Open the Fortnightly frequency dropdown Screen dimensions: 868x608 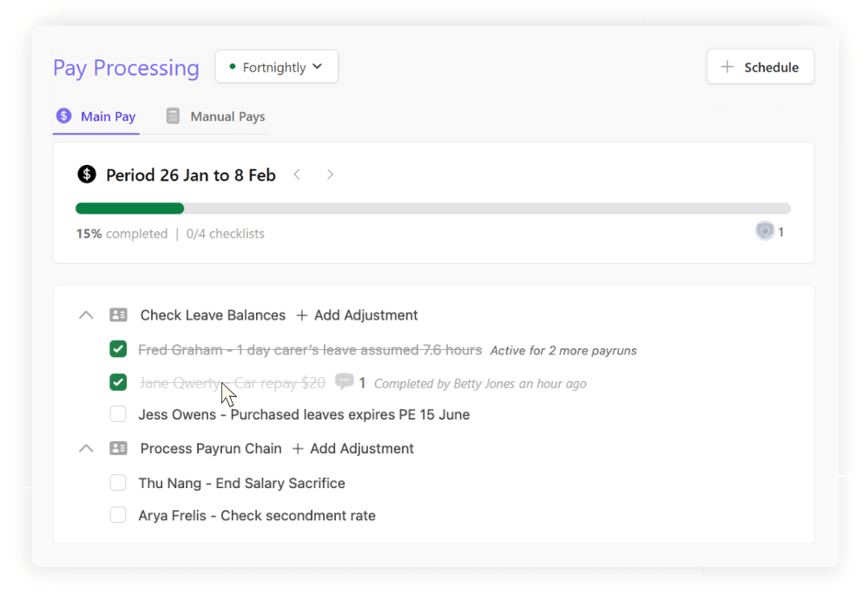pyautogui.click(x=276, y=67)
